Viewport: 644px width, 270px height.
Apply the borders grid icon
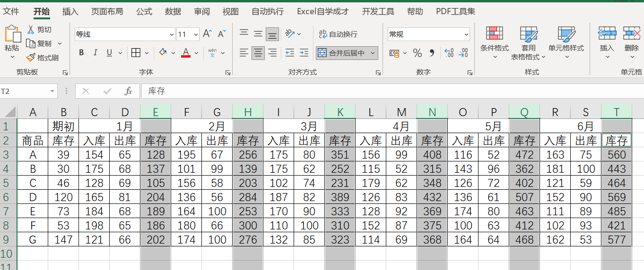point(136,52)
